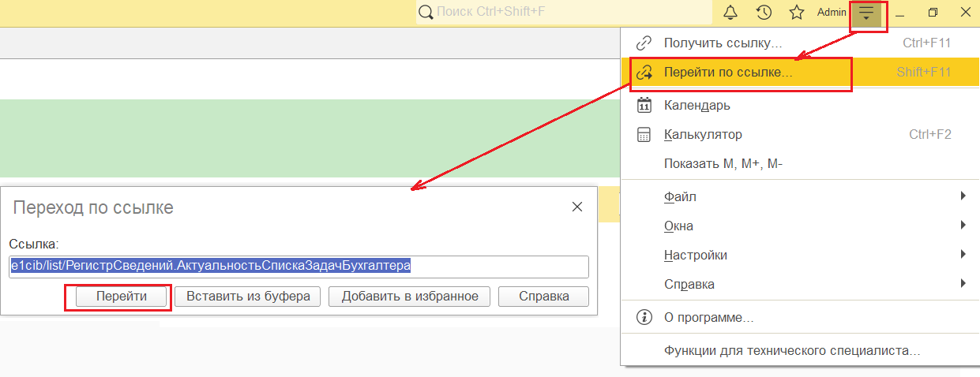Expand the Настройки submenu
The width and height of the screenshot is (980, 377).
[x=963, y=255]
